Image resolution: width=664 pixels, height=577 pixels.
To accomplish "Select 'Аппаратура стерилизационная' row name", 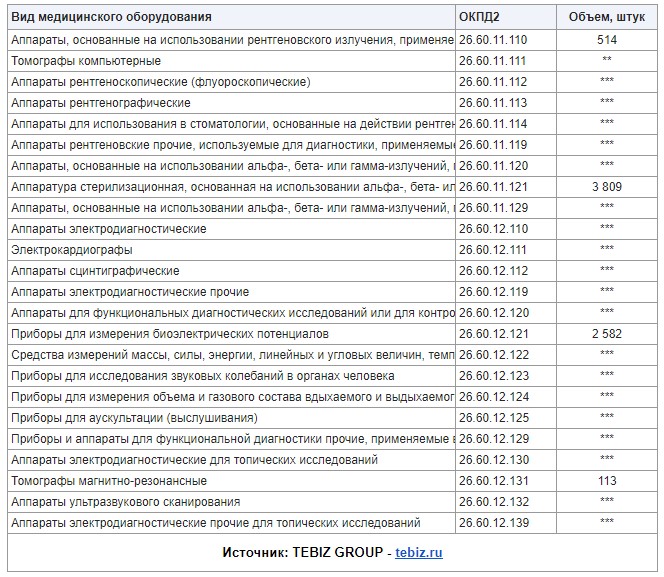I will 231,187.
